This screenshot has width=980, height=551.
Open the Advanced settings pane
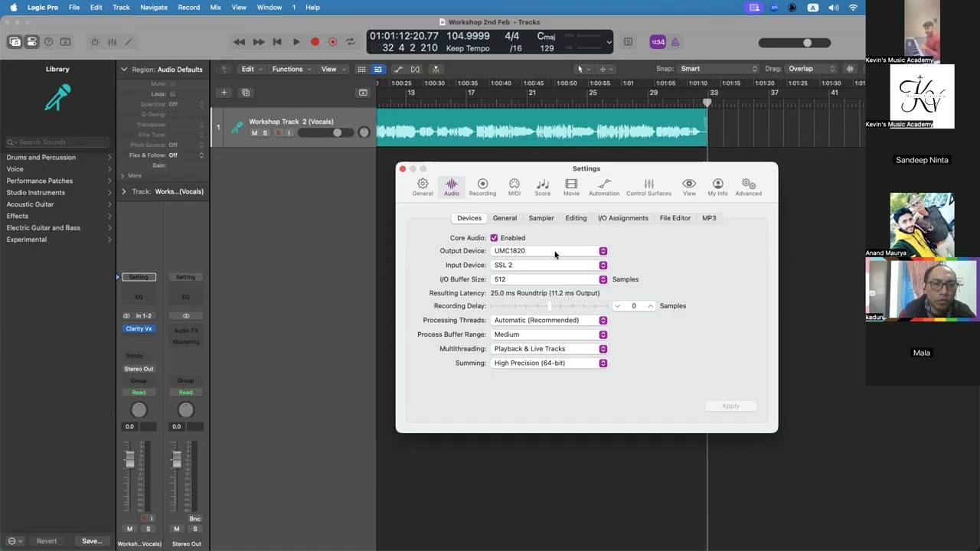(749, 187)
